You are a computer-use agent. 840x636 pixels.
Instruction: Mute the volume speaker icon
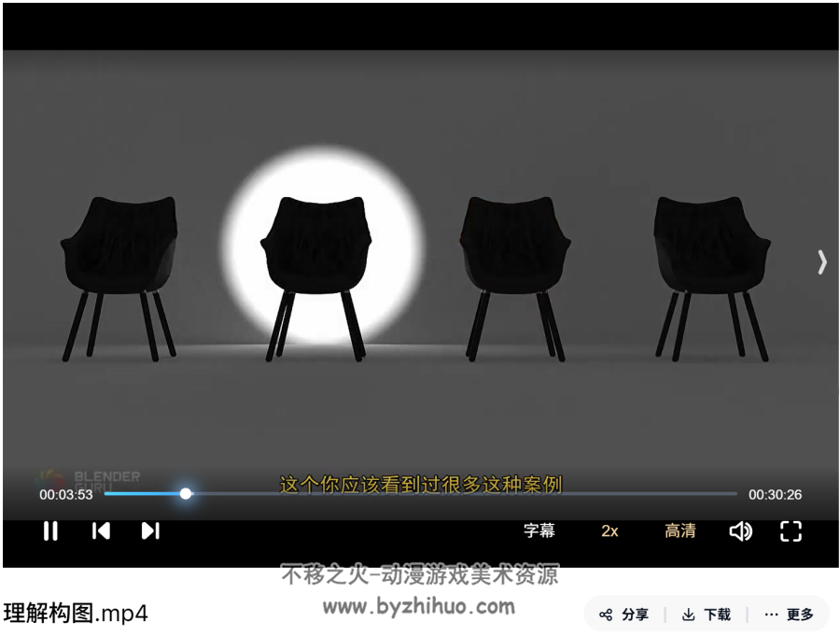coord(741,531)
